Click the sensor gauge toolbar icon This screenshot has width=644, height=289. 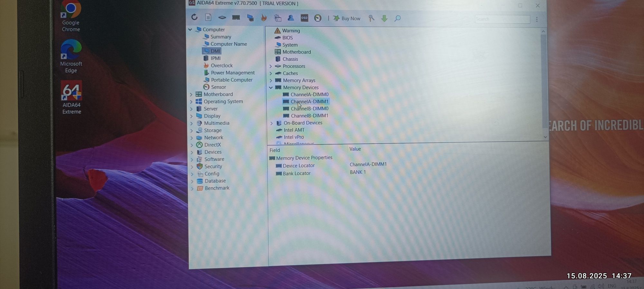click(318, 18)
